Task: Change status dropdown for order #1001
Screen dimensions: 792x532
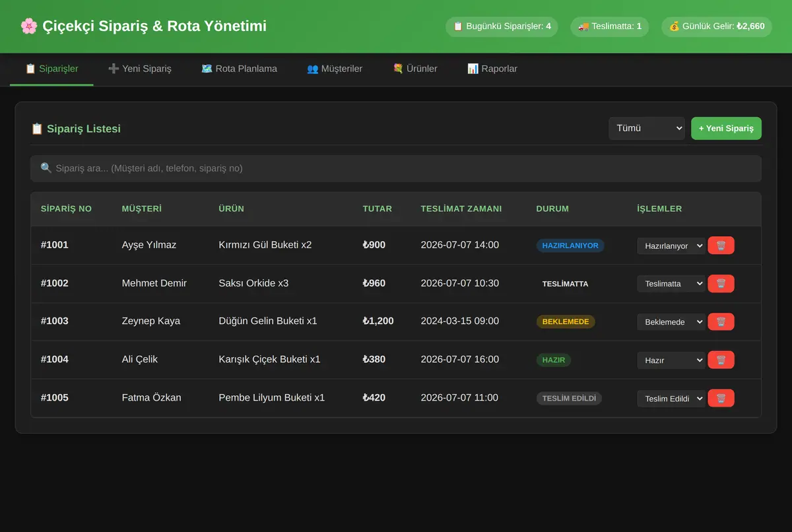Action: pos(671,246)
